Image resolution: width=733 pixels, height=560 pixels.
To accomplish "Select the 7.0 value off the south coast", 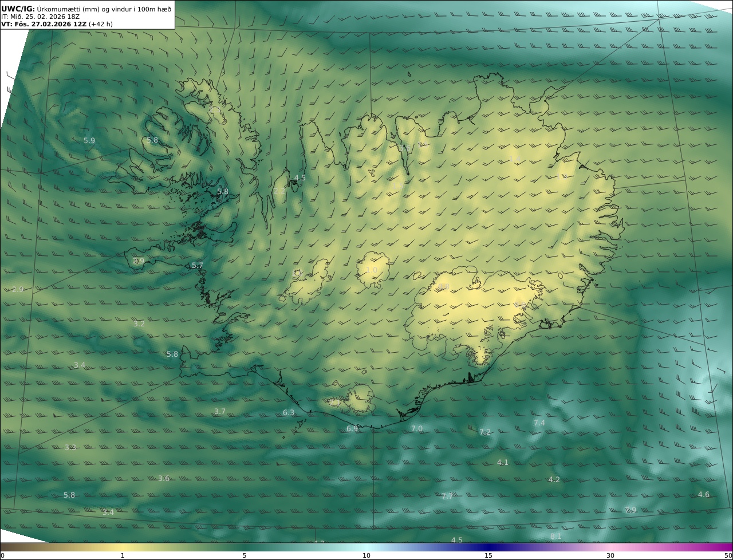I will pyautogui.click(x=417, y=429).
